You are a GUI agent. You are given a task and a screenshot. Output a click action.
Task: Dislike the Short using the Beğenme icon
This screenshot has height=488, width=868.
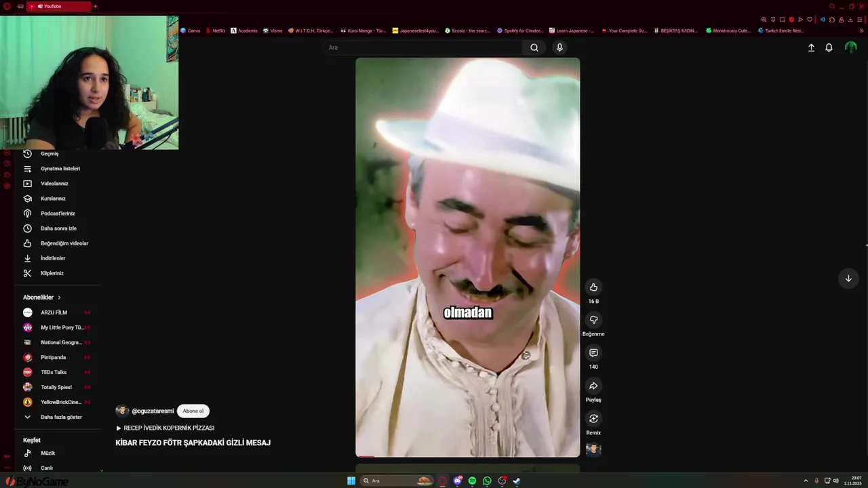point(593,320)
